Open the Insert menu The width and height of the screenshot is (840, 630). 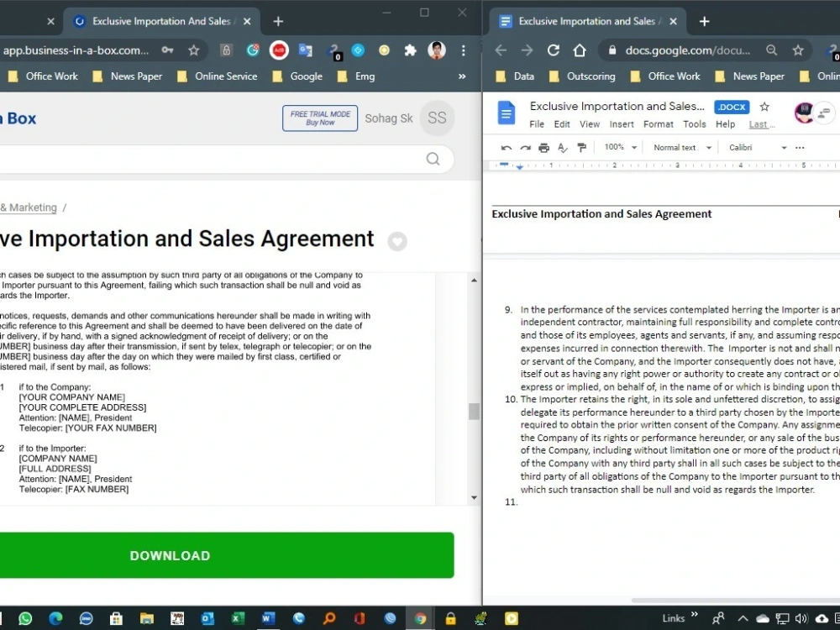tap(622, 124)
